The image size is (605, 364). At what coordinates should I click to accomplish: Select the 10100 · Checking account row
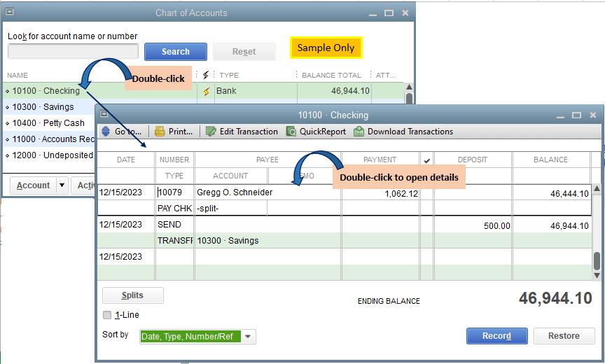[203, 91]
